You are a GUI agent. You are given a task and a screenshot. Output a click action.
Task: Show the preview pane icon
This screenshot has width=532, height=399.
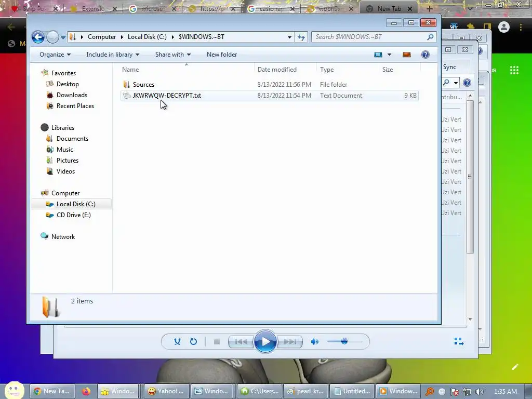(x=406, y=55)
